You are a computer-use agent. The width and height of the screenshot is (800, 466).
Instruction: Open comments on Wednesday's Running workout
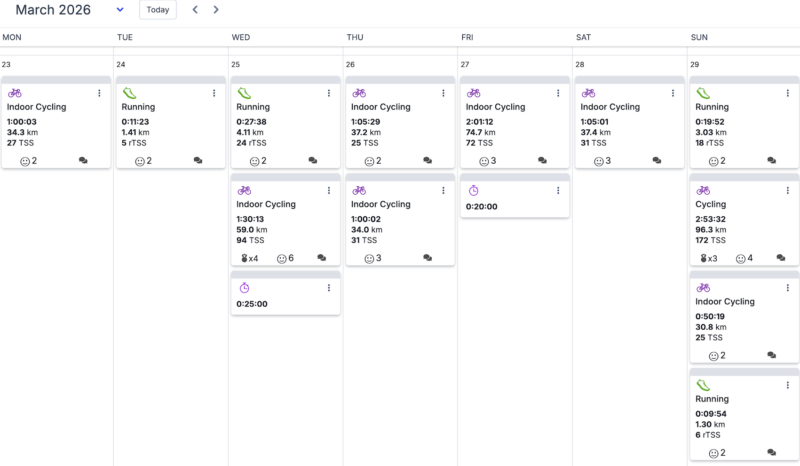coord(313,160)
